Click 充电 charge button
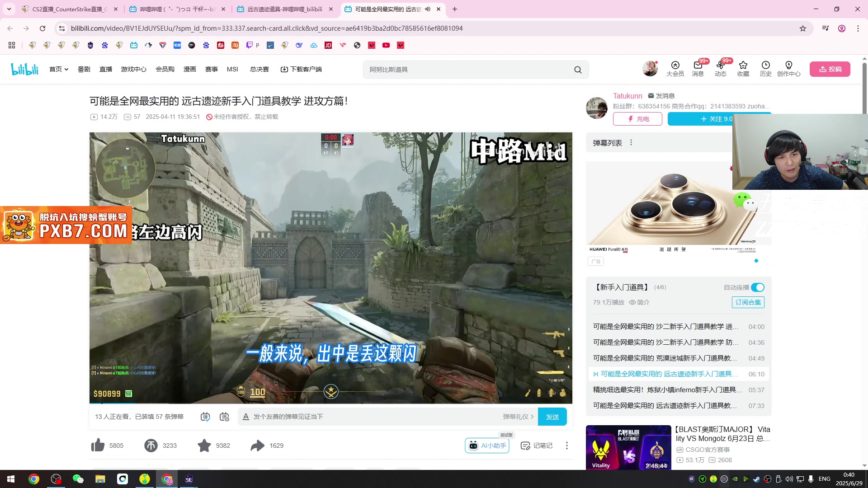 click(x=637, y=119)
